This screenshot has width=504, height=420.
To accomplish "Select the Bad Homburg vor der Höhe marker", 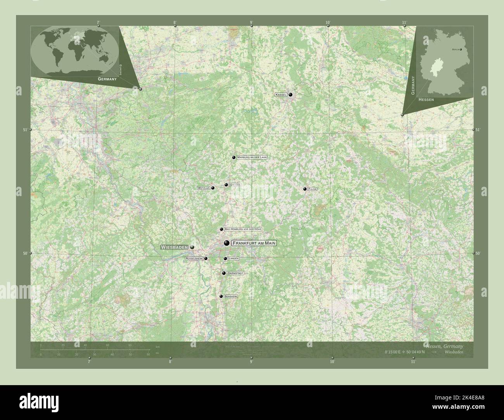I will [x=221, y=229].
